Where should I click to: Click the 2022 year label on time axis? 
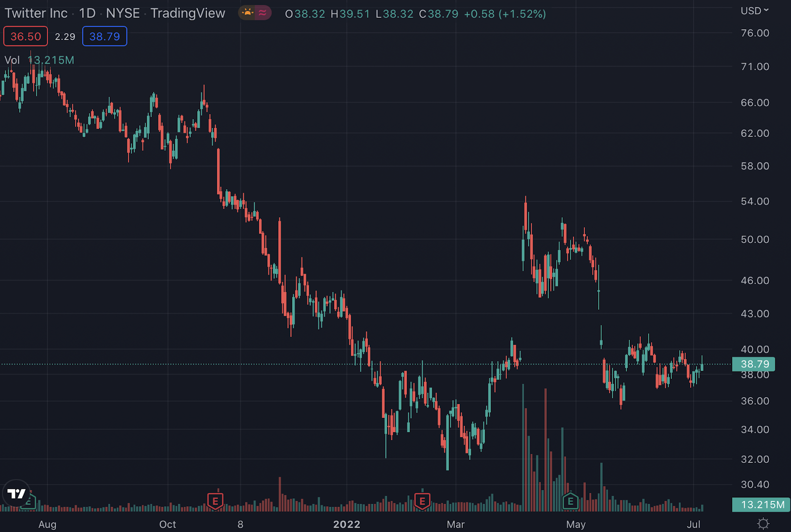coord(347,525)
